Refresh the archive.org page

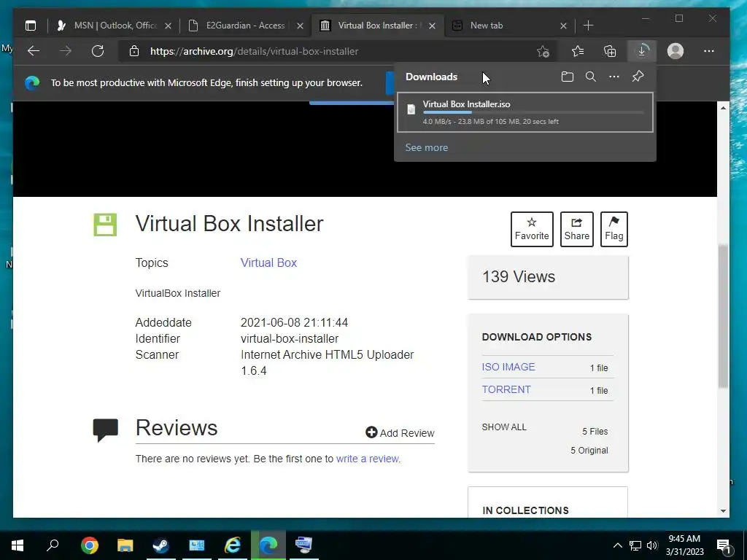pyautogui.click(x=98, y=51)
